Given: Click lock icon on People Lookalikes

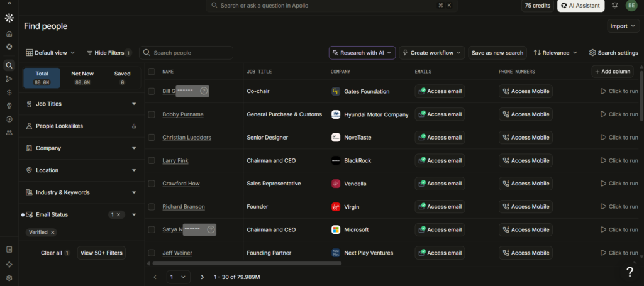Looking at the screenshot, I should tap(134, 126).
